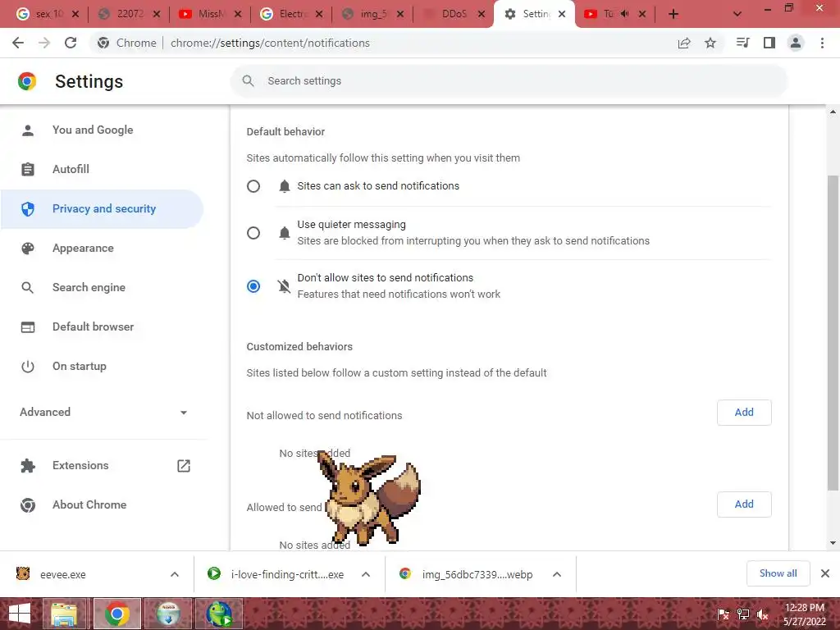Switch to the sex 10 Google tab
Screen dimensions: 840x630
point(46,14)
